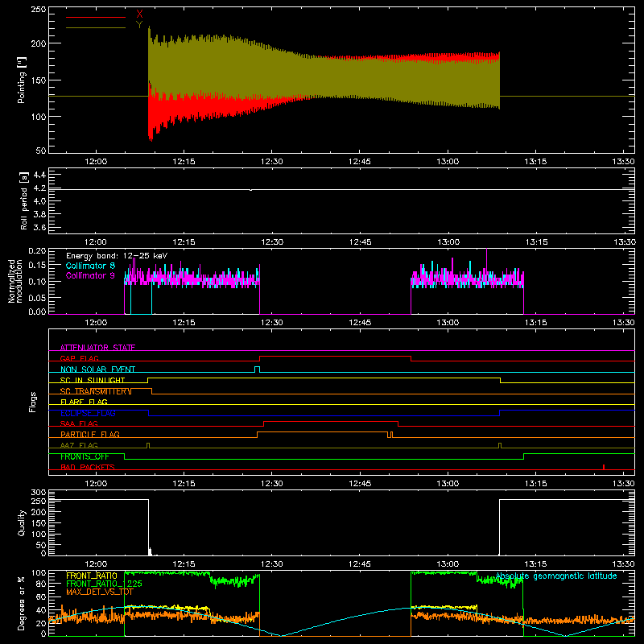The width and height of the screenshot is (644, 644).
Task: Click the 0.20 tick on the modulation axis
Action: tap(37, 250)
